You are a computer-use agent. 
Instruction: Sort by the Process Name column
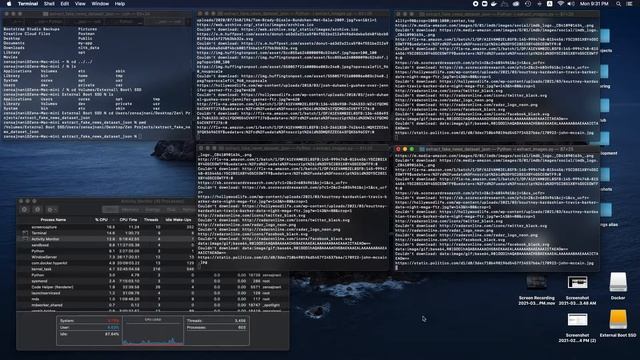pos(53,220)
